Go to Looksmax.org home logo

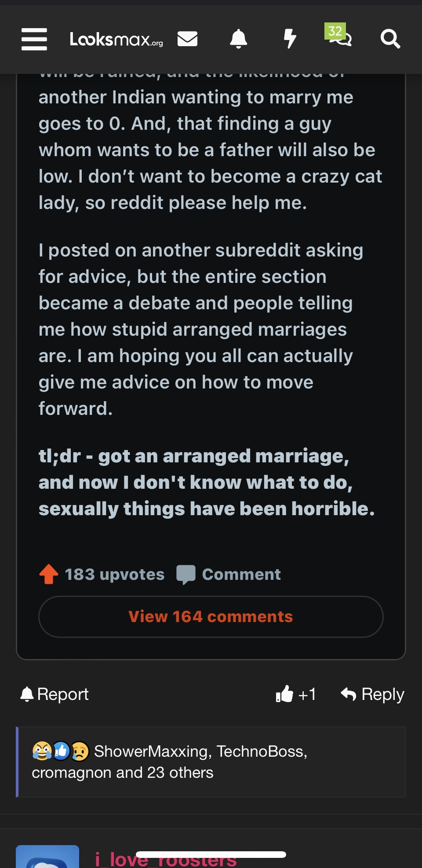116,40
